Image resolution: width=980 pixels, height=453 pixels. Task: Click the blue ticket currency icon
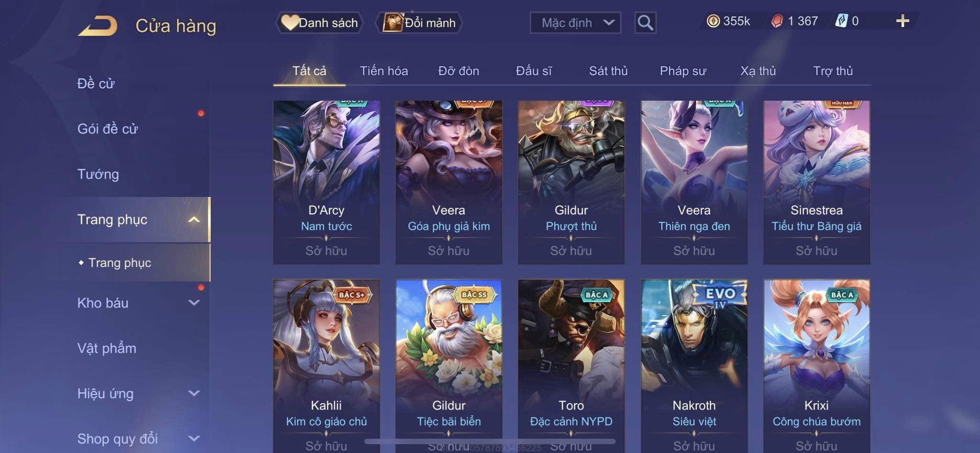(x=841, y=21)
